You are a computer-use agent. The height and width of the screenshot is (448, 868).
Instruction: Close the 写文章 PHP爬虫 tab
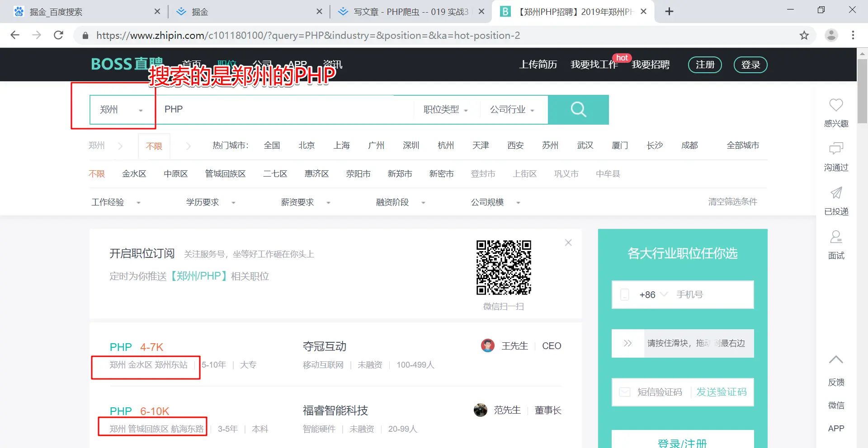(x=481, y=12)
